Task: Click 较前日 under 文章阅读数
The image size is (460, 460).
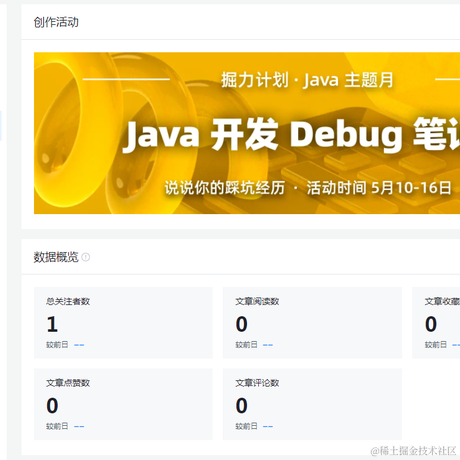Action: 246,345
